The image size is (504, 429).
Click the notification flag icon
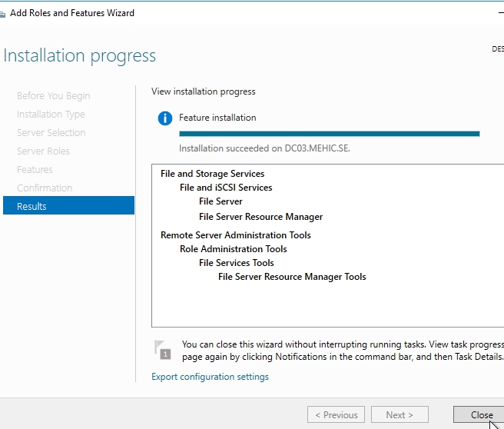[163, 350]
